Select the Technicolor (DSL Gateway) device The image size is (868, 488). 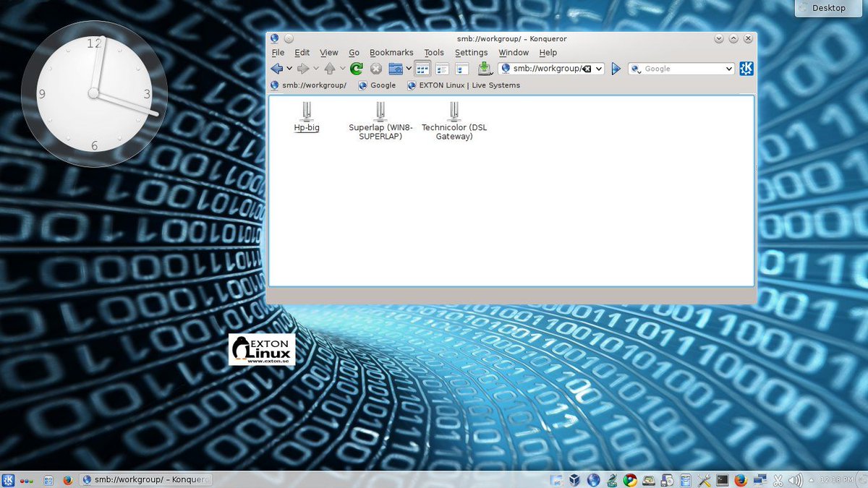(x=454, y=121)
